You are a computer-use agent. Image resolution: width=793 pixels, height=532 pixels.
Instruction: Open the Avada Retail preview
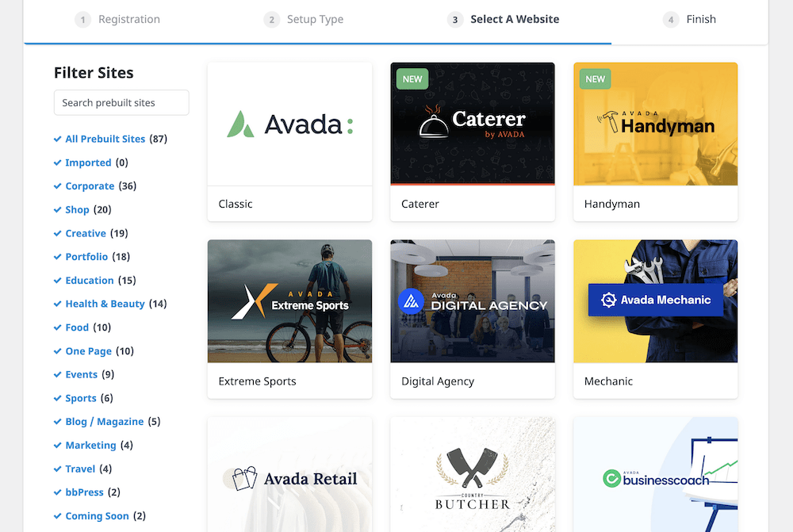[289, 476]
